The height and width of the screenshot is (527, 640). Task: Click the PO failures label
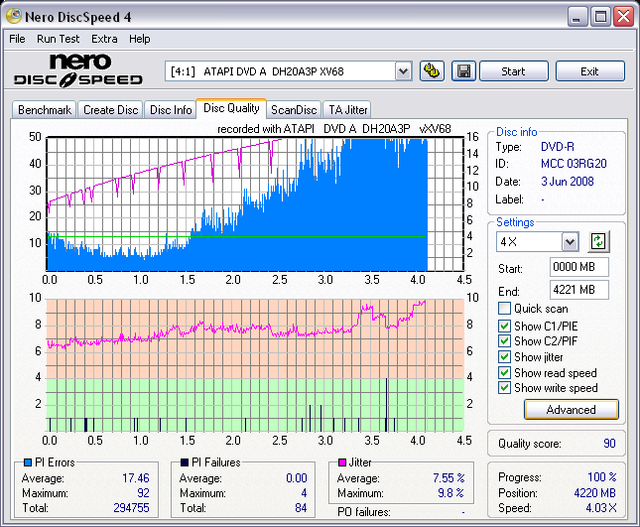pyautogui.click(x=364, y=511)
